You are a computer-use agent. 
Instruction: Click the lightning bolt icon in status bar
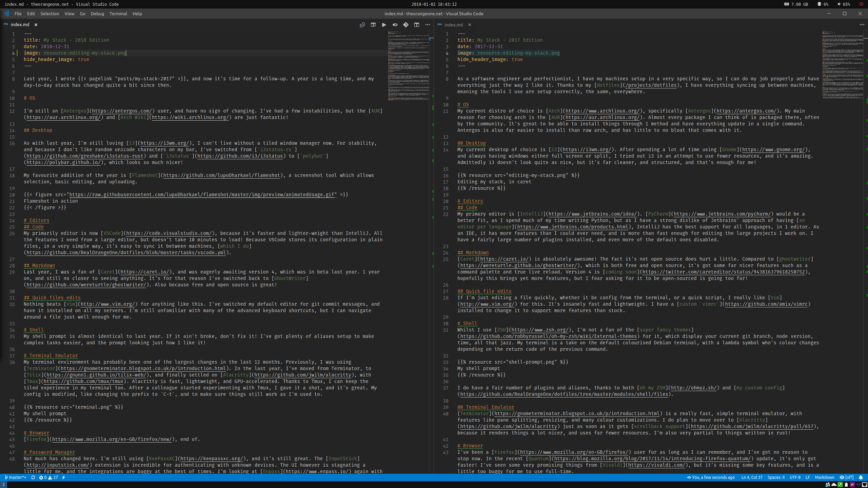click(x=63, y=477)
